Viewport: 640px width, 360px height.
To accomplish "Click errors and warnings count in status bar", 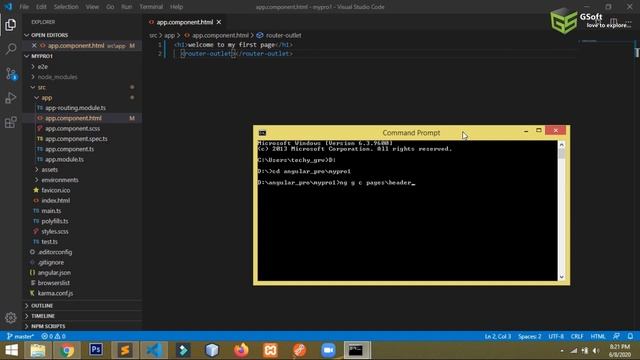I will point(53,336).
